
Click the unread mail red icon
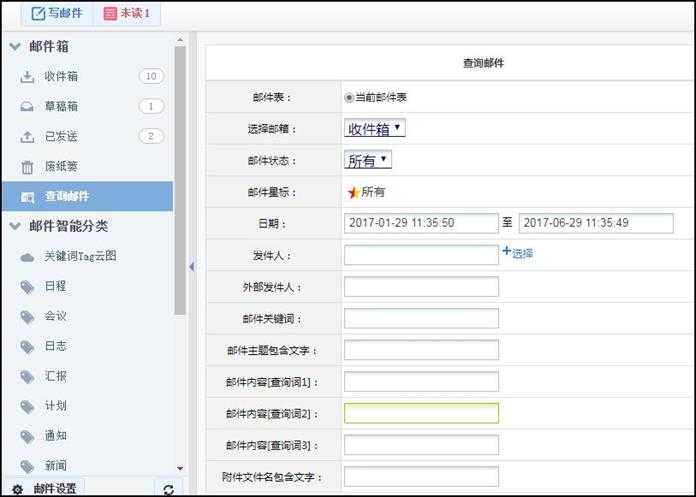tap(110, 13)
